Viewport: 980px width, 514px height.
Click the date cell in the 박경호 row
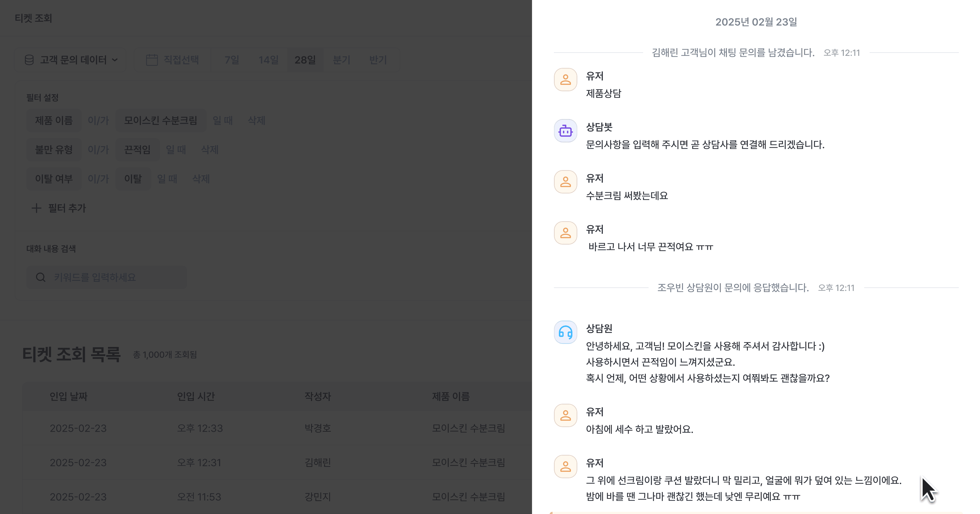click(x=78, y=428)
